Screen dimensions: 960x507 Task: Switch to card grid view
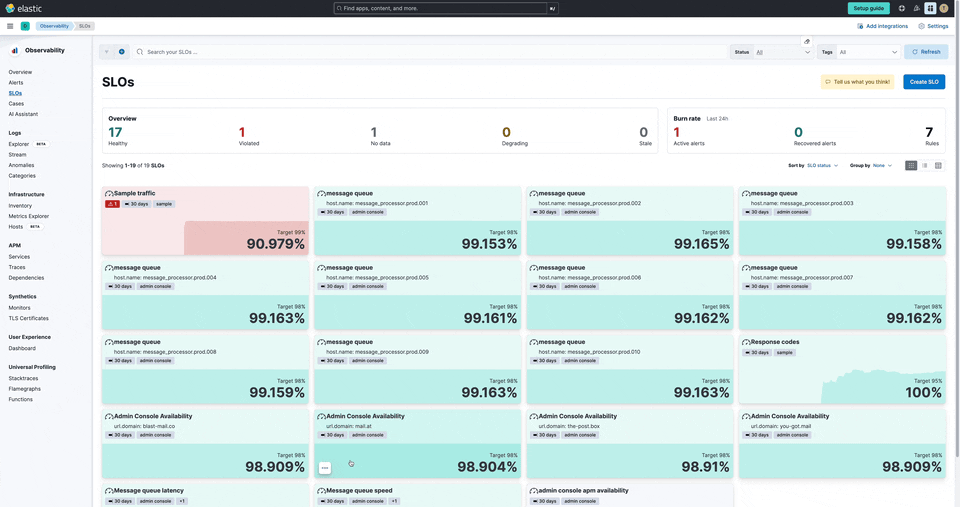point(911,165)
